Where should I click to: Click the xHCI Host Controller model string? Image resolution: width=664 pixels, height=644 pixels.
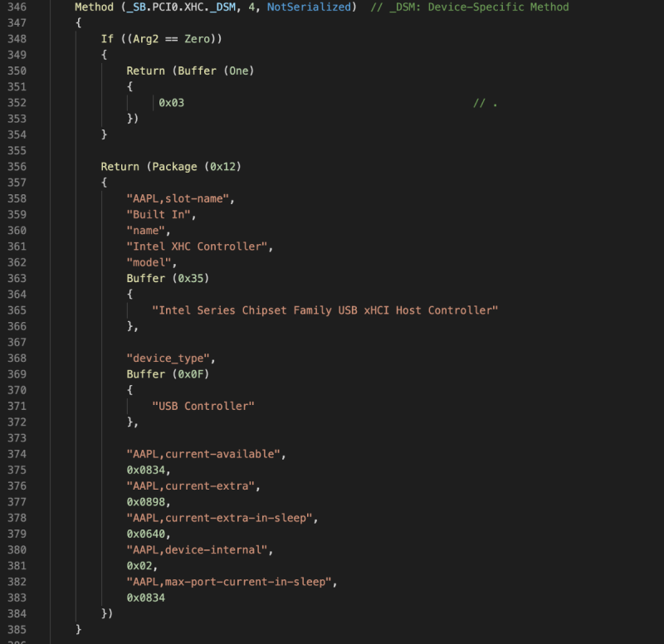coord(325,310)
